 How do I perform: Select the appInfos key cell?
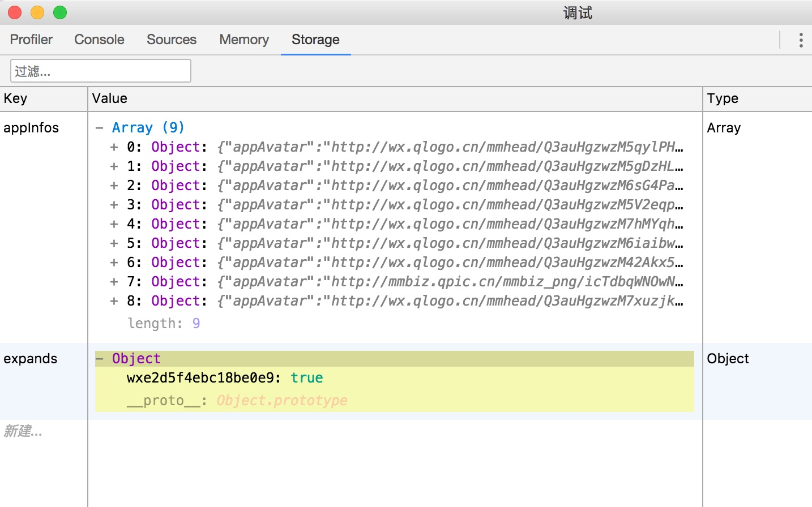click(x=31, y=128)
